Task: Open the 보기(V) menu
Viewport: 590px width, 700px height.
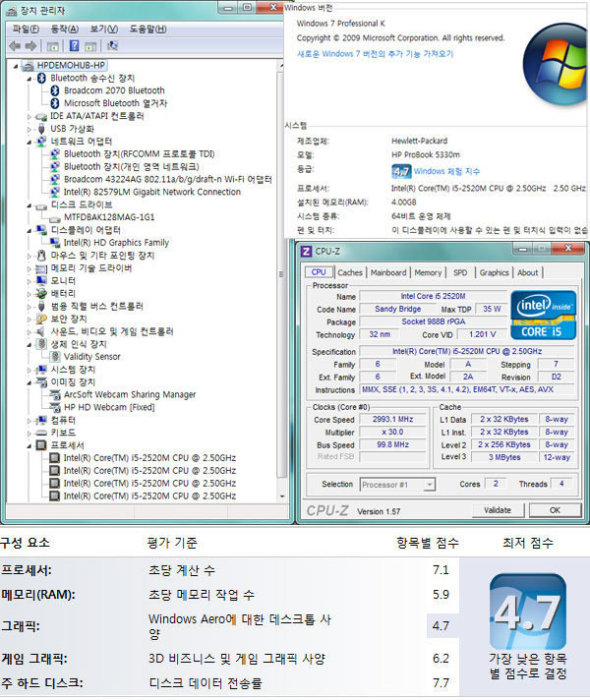Action: [x=104, y=29]
